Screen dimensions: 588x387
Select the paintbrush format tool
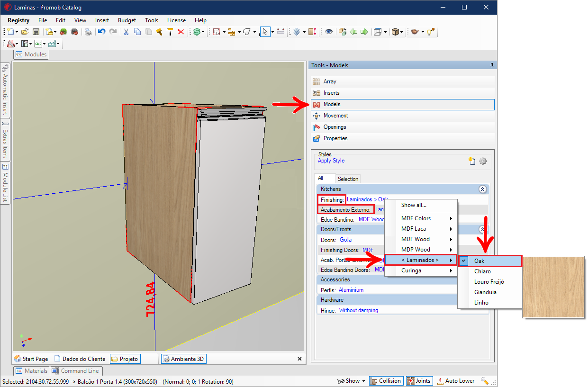(x=159, y=32)
